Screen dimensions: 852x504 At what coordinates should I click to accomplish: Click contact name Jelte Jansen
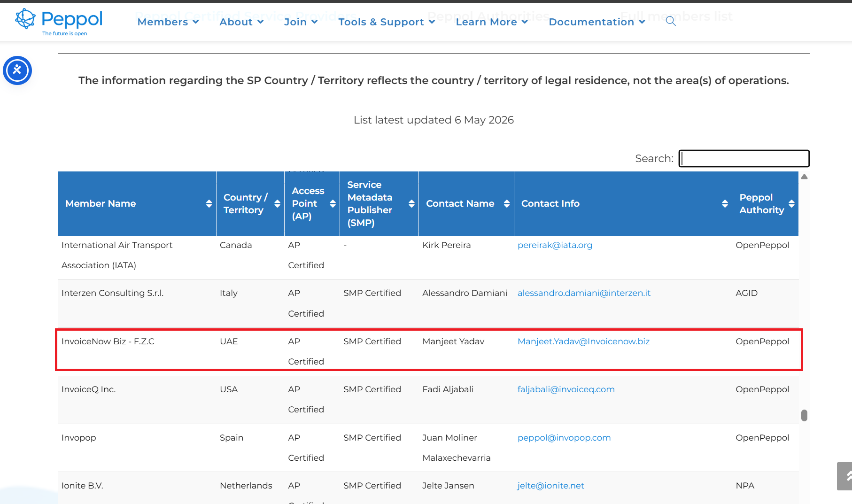tap(448, 486)
